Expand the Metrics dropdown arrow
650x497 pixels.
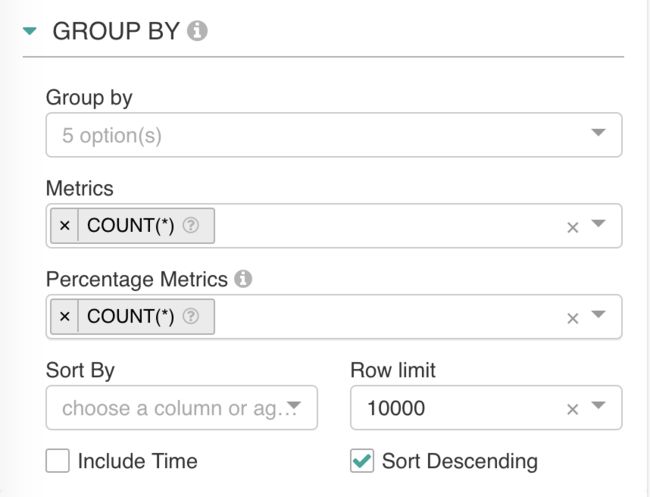[x=598, y=223]
